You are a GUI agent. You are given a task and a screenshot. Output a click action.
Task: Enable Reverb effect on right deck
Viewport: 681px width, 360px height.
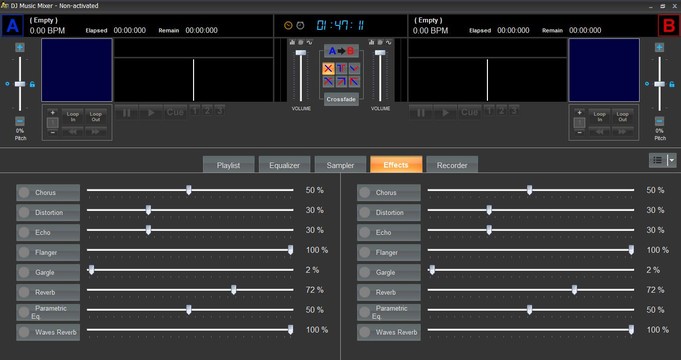[389, 292]
